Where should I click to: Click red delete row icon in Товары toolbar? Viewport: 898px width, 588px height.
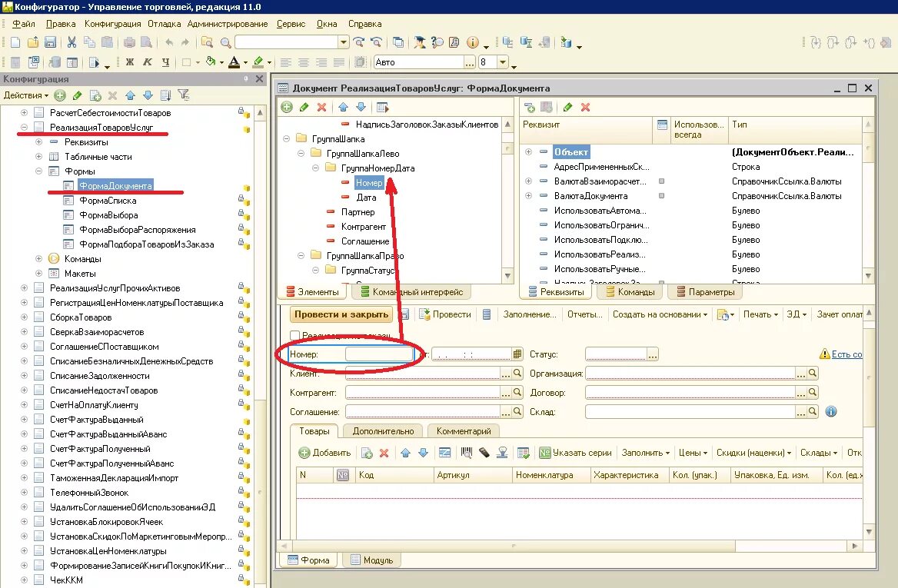coord(384,453)
